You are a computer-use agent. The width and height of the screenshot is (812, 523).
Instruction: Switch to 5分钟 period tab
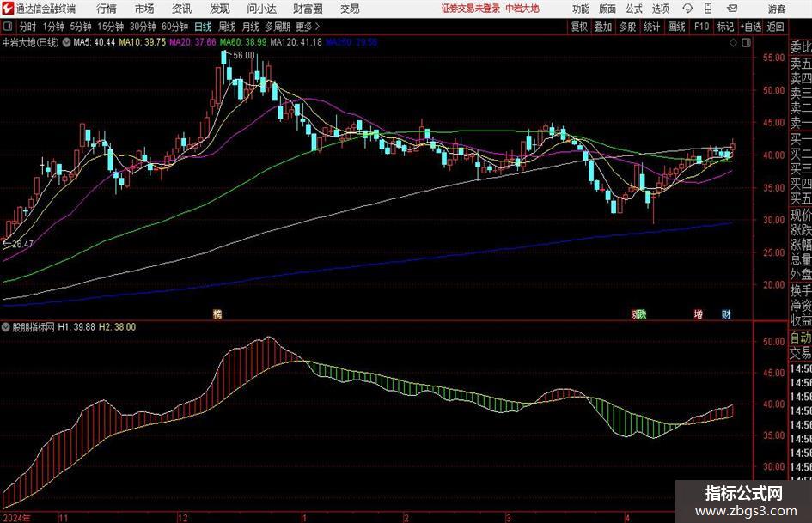point(81,27)
